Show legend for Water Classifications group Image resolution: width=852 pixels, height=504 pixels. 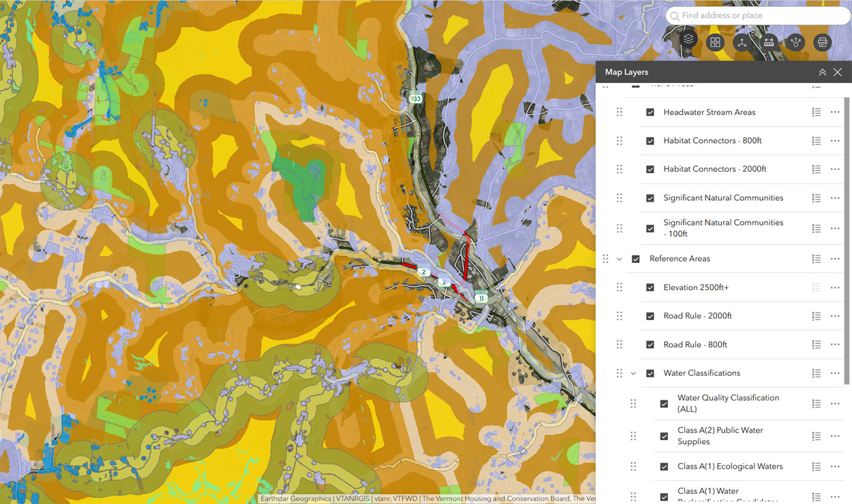click(816, 373)
